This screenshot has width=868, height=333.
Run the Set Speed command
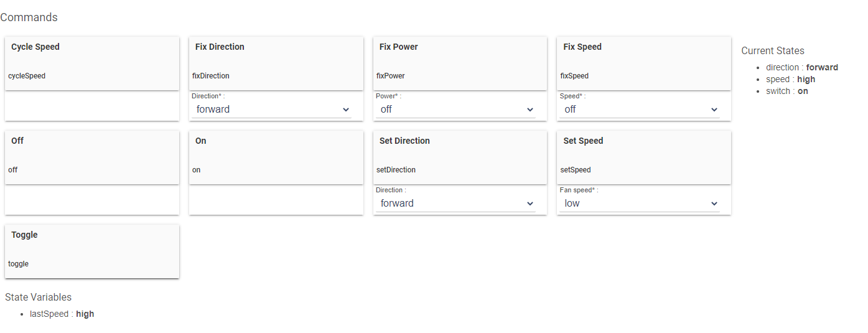tap(644, 157)
